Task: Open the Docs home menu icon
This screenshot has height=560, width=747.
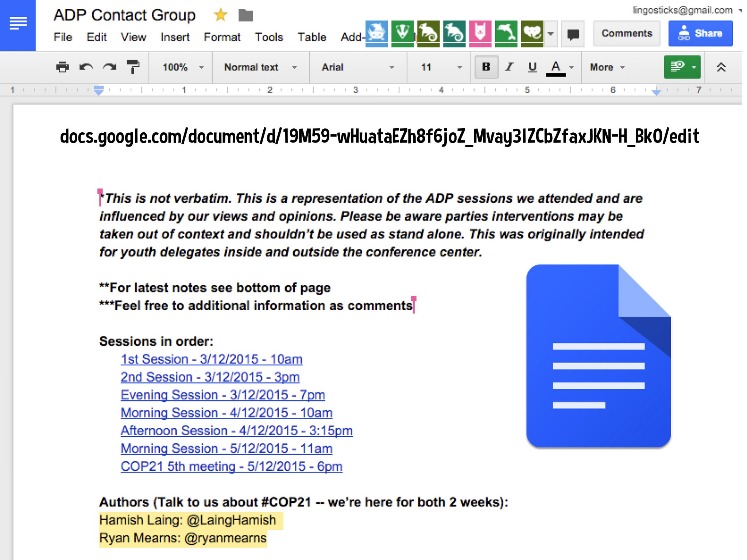Action: point(18,24)
